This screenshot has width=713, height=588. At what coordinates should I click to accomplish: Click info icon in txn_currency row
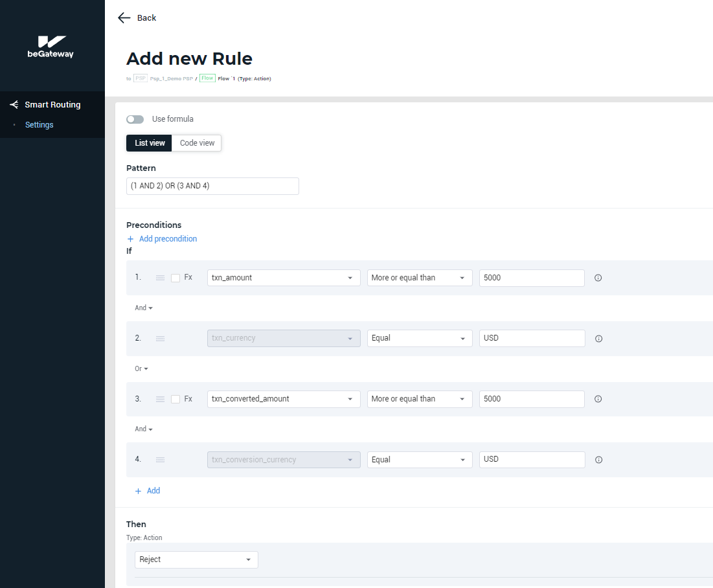click(x=598, y=339)
